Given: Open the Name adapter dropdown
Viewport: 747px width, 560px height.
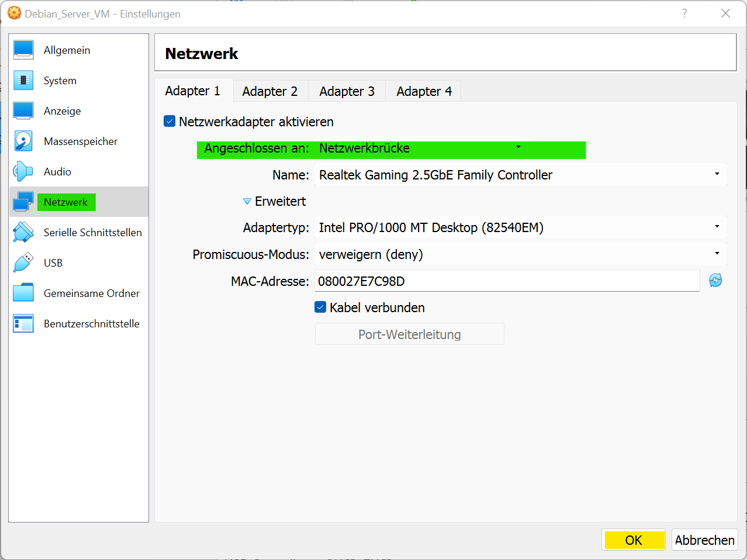Looking at the screenshot, I should coord(521,175).
